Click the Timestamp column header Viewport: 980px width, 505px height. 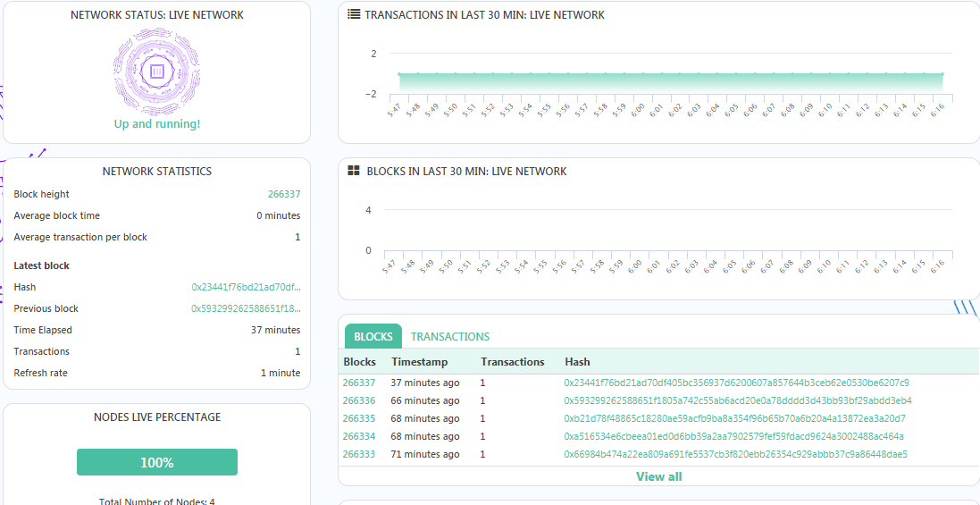pyautogui.click(x=419, y=362)
